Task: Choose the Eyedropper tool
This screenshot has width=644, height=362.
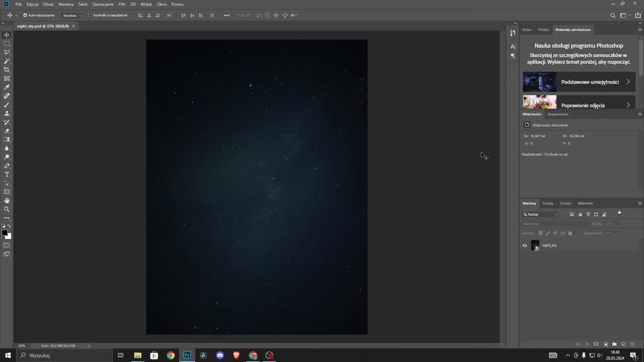Action: [7, 87]
